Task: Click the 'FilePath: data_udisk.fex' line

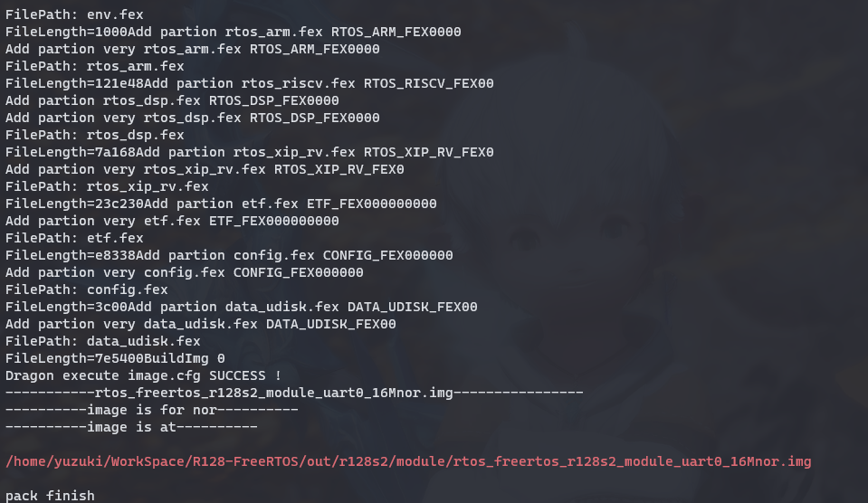Action: tap(103, 341)
